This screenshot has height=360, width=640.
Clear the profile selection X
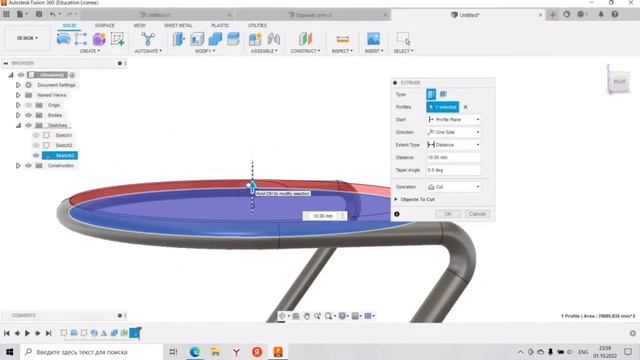(465, 107)
